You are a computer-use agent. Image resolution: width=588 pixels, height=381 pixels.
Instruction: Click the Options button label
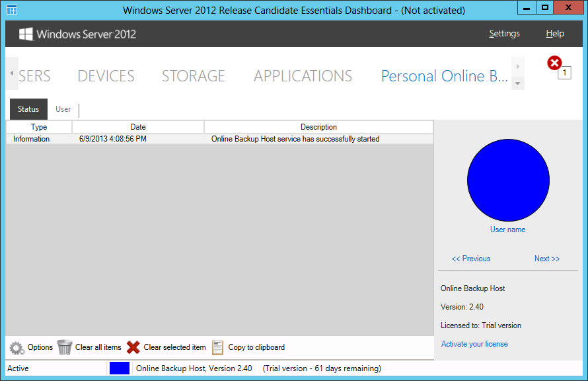coord(40,347)
